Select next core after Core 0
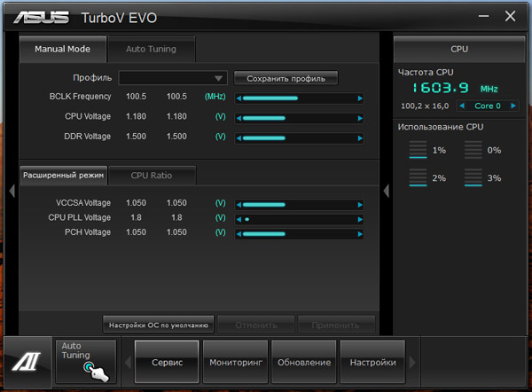Viewport: 532px width, 392px height. (513, 106)
